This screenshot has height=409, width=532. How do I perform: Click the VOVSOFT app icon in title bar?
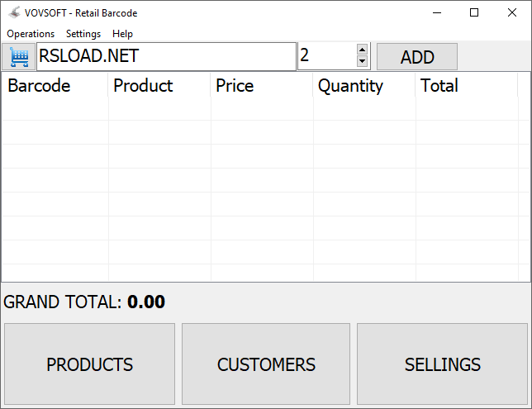coord(13,13)
